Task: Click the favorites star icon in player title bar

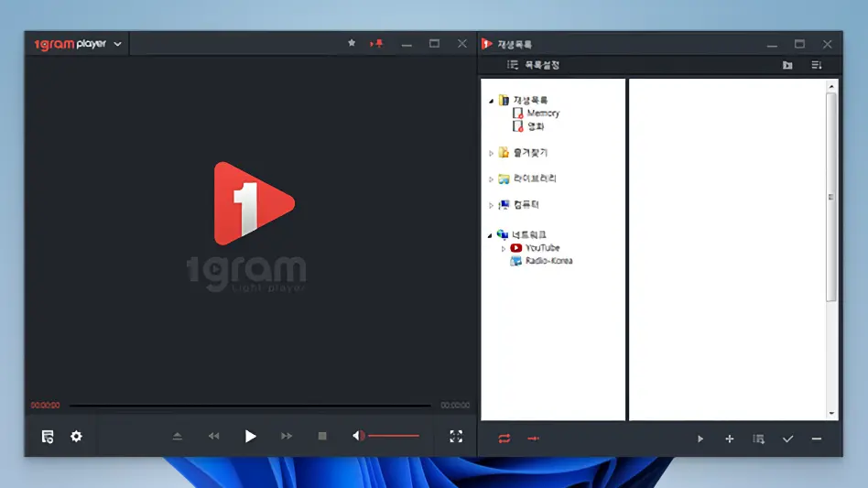Action: pyautogui.click(x=352, y=43)
